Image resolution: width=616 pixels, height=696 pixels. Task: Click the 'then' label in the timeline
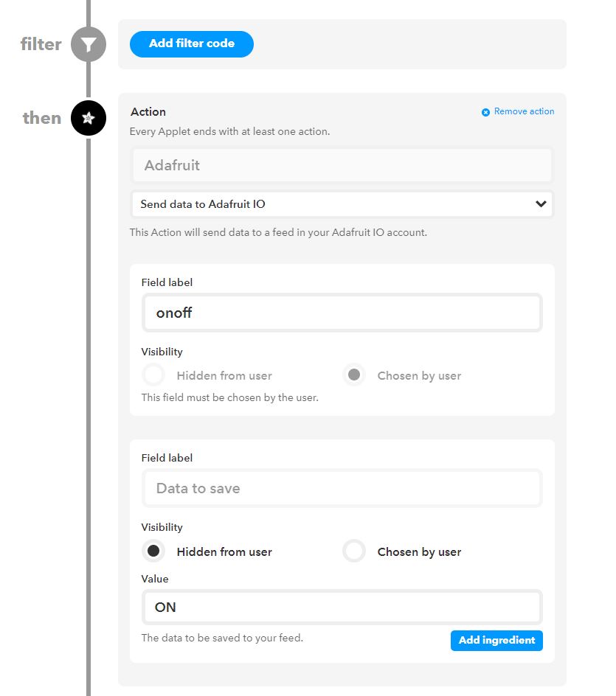tap(41, 118)
